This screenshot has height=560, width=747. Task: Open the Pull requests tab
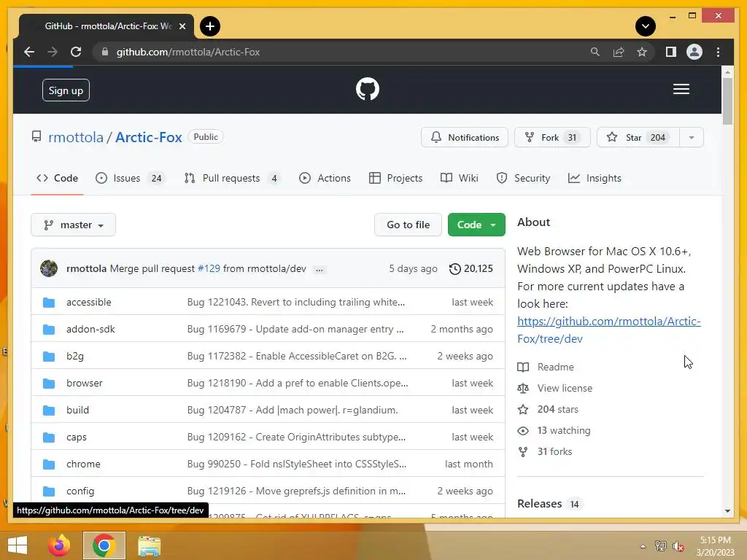(x=232, y=178)
